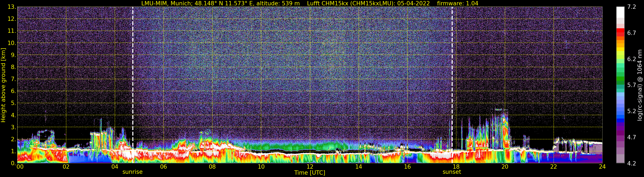Click the time axis tick '04'
The height and width of the screenshot is (177, 644).
click(x=115, y=167)
